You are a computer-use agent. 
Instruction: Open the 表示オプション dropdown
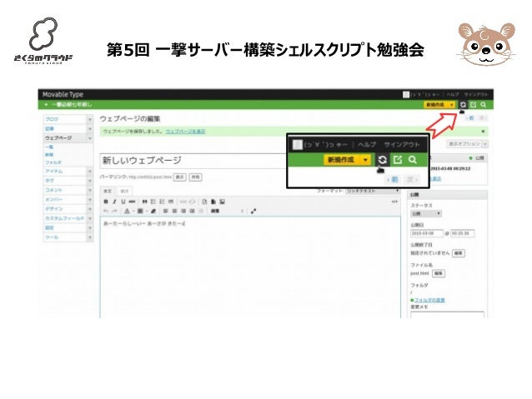(x=467, y=144)
